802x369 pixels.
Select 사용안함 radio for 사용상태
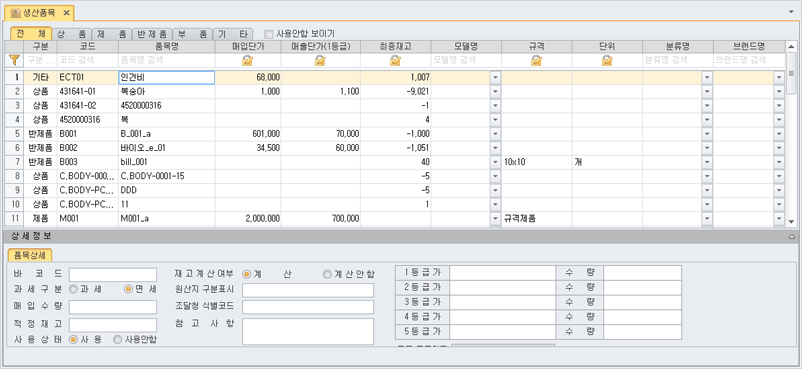(118, 339)
